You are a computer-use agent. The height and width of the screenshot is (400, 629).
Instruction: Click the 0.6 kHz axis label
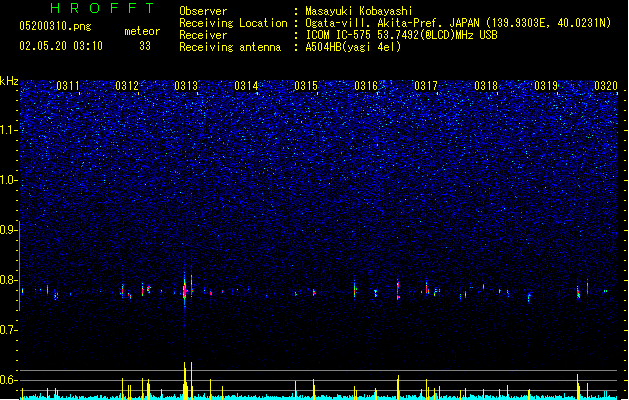pos(8,380)
